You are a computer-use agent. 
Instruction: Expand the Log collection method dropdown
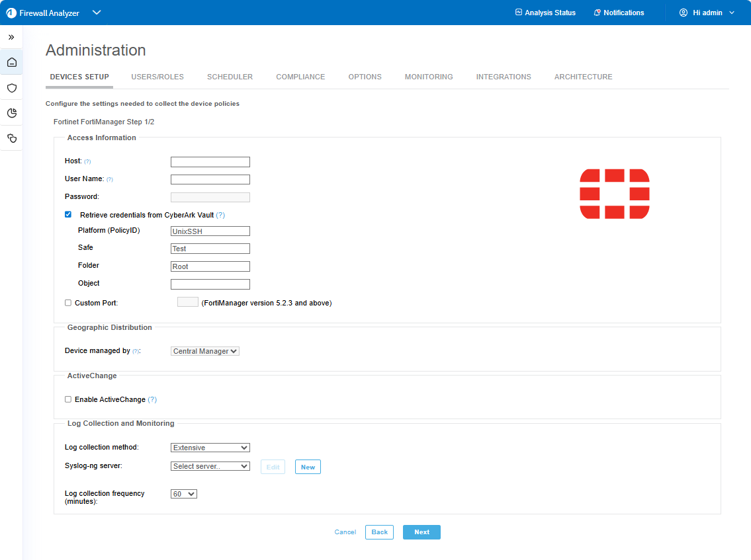point(210,448)
